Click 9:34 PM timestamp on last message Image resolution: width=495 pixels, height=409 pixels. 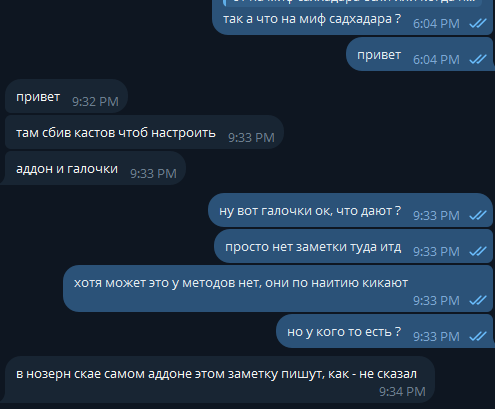coord(402,392)
